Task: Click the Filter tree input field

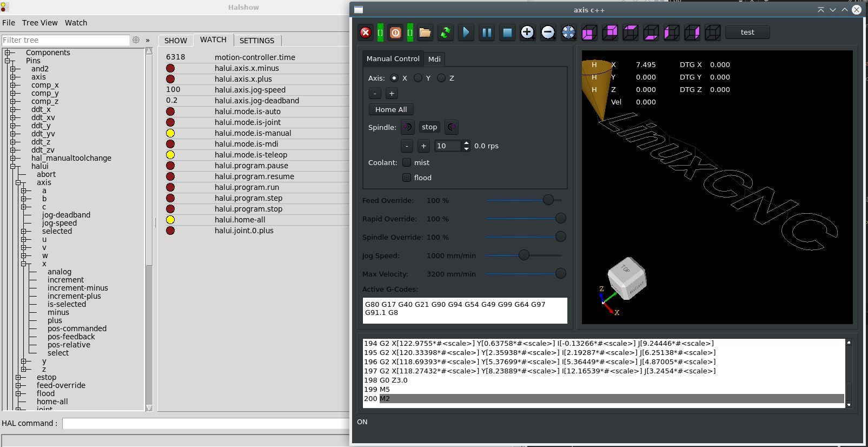Action: point(65,40)
